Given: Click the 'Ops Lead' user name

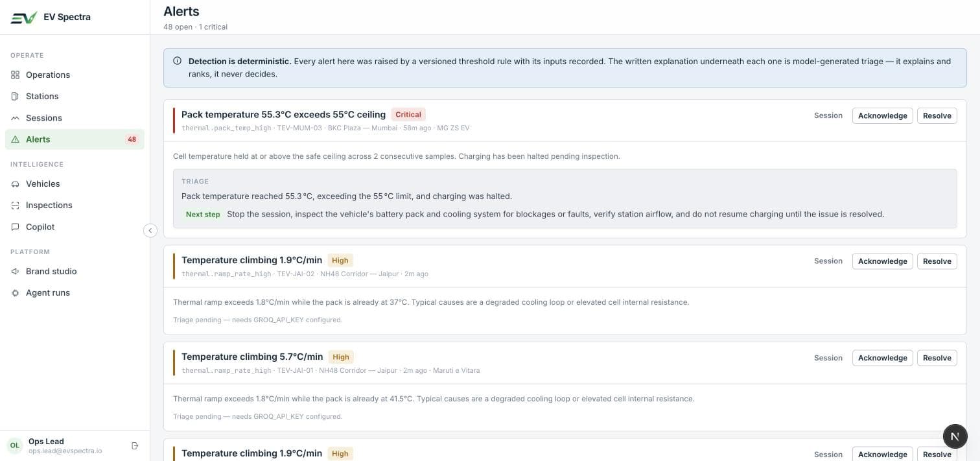Looking at the screenshot, I should point(46,442).
